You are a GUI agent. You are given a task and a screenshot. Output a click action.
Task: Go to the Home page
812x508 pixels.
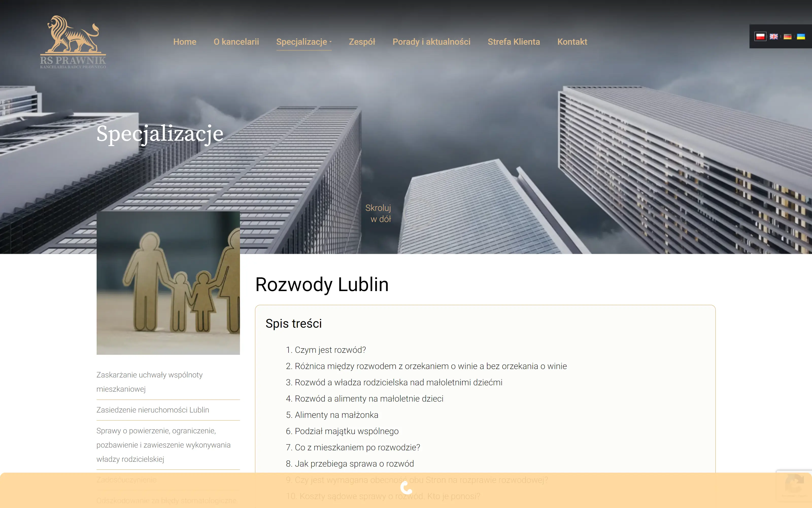click(x=184, y=42)
